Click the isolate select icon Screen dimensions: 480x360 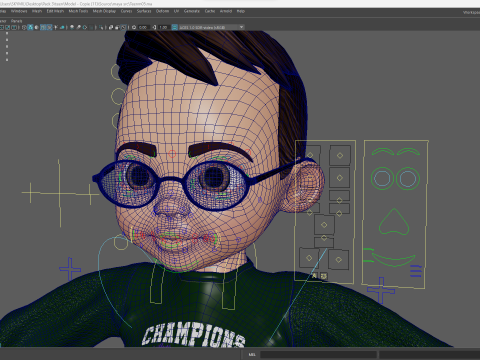pyautogui.click(x=101, y=27)
